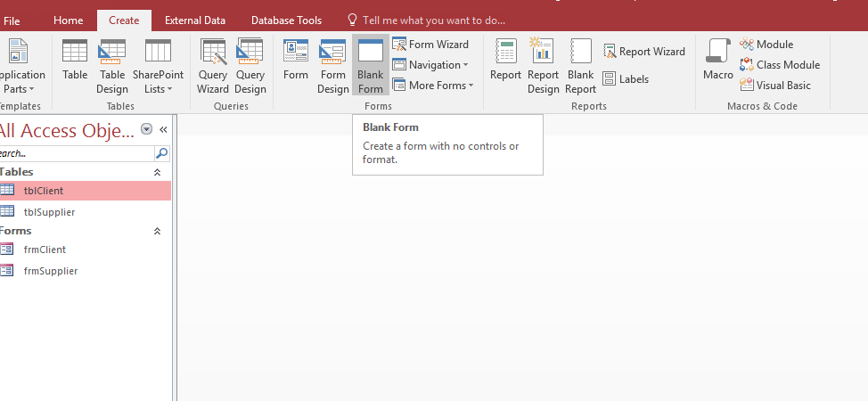
Task: Create a Blank Report
Action: coord(581,66)
